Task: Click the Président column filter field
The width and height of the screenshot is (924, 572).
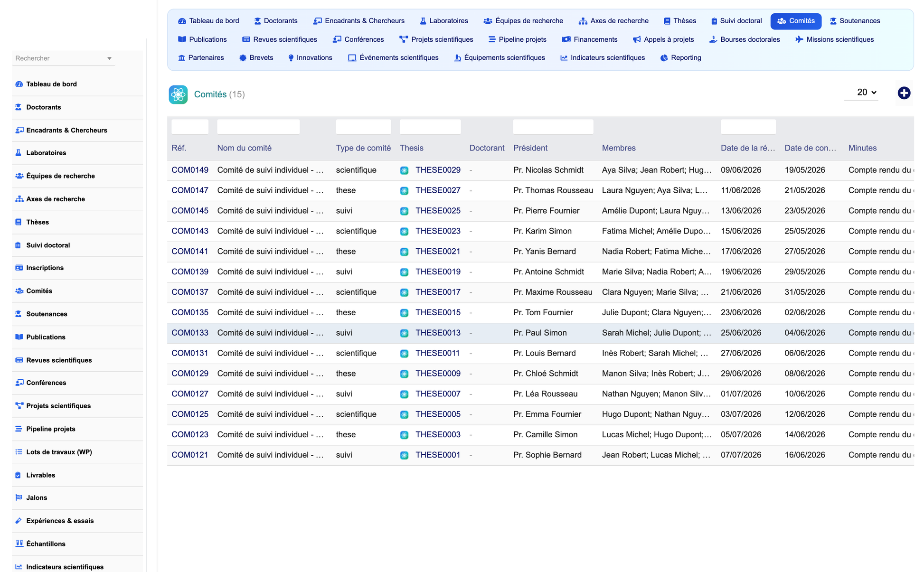Action: [x=553, y=127]
